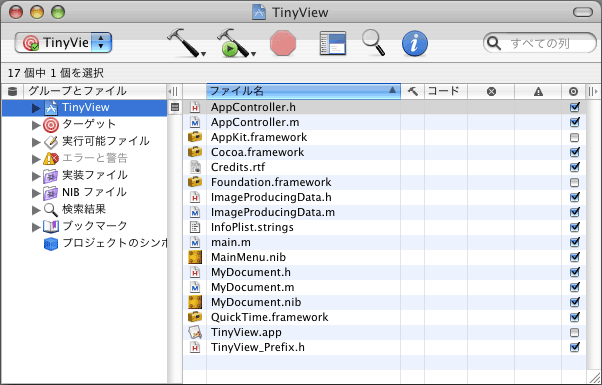Check the TinyView.app target checkbox
Screen dimensions: 602x385
click(x=574, y=332)
